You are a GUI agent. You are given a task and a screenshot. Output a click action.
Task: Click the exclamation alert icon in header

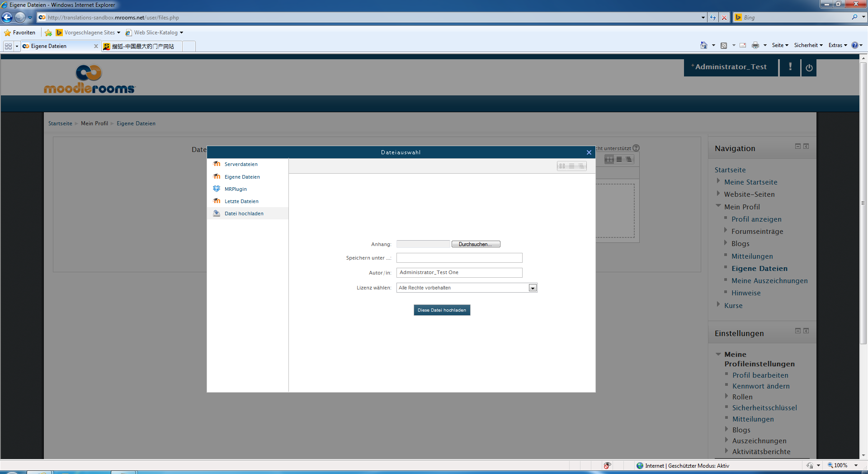click(x=790, y=67)
